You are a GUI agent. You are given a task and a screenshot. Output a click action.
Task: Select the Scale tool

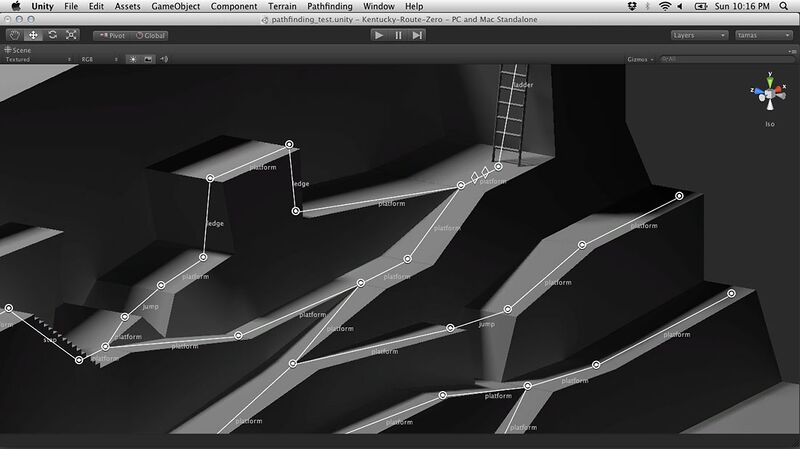coord(71,35)
